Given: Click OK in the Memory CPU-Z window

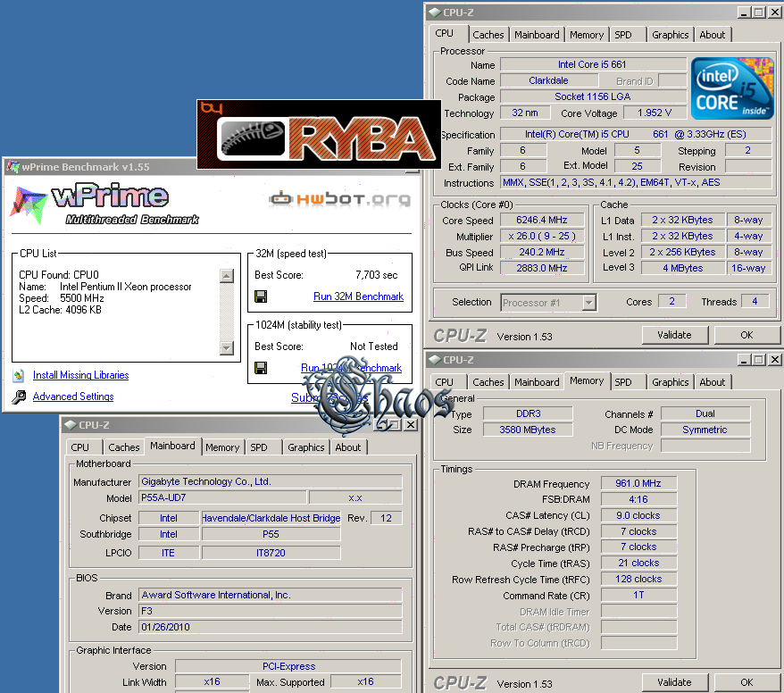Looking at the screenshot, I should (x=746, y=682).
